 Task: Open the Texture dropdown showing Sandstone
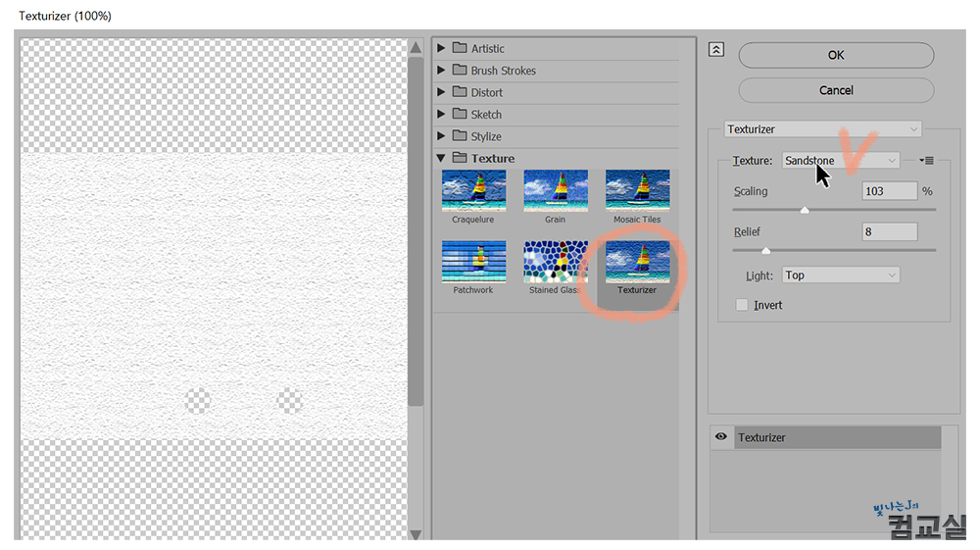coord(841,161)
